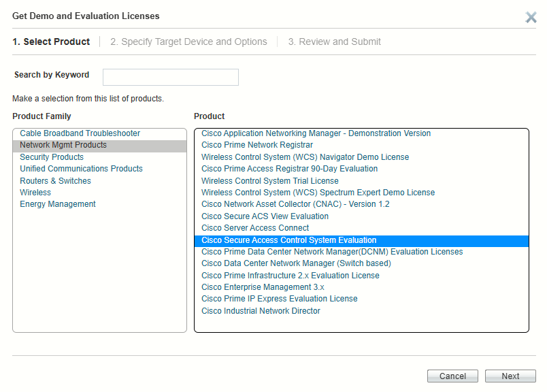The image size is (547, 392).
Task: Click the Next button
Action: 510,376
